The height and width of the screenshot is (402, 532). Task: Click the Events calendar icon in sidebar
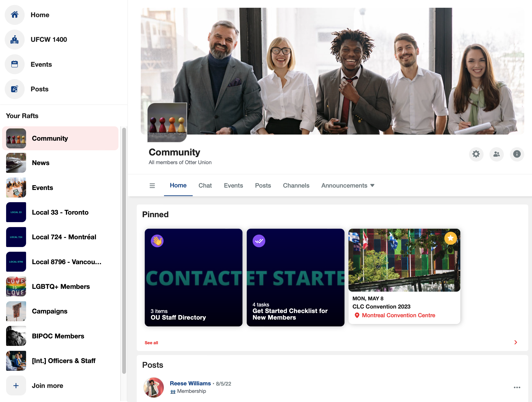click(15, 64)
